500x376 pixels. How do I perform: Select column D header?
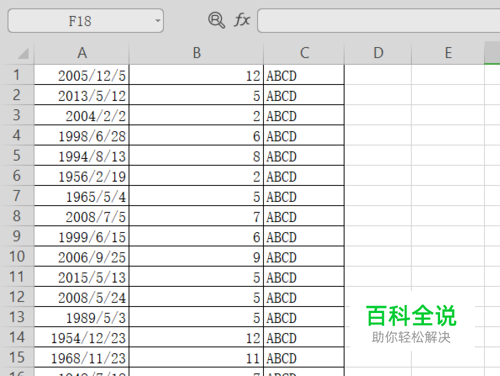tap(378, 53)
